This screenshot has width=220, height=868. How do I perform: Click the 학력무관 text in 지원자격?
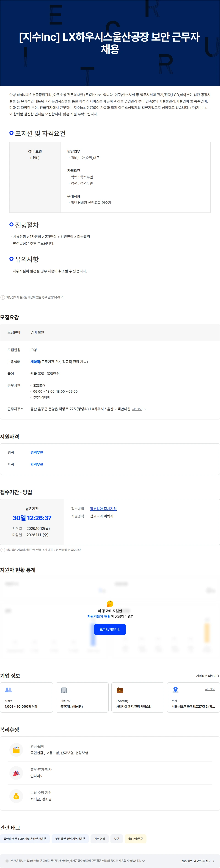click(x=37, y=464)
